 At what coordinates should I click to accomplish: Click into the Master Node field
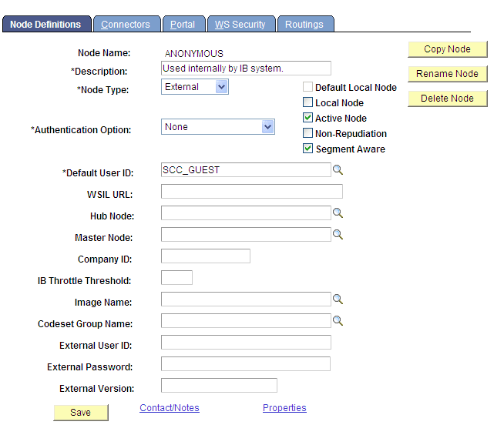[246, 234]
